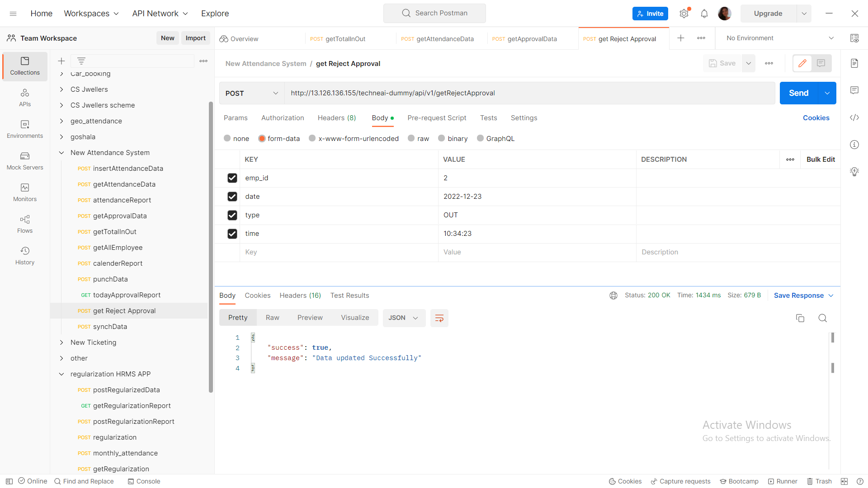Uncheck the time parameter row
Viewport: 868px width, 488px height.
click(232, 234)
